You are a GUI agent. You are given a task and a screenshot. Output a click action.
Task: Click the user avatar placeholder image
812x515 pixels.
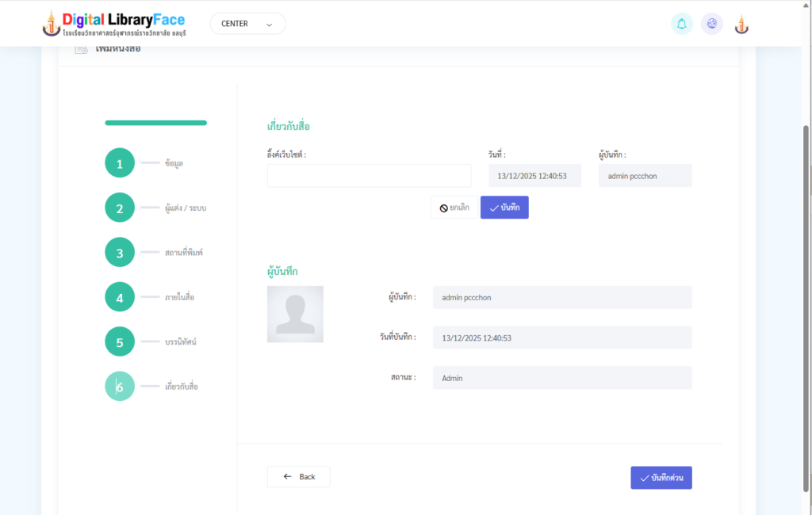pyautogui.click(x=295, y=315)
